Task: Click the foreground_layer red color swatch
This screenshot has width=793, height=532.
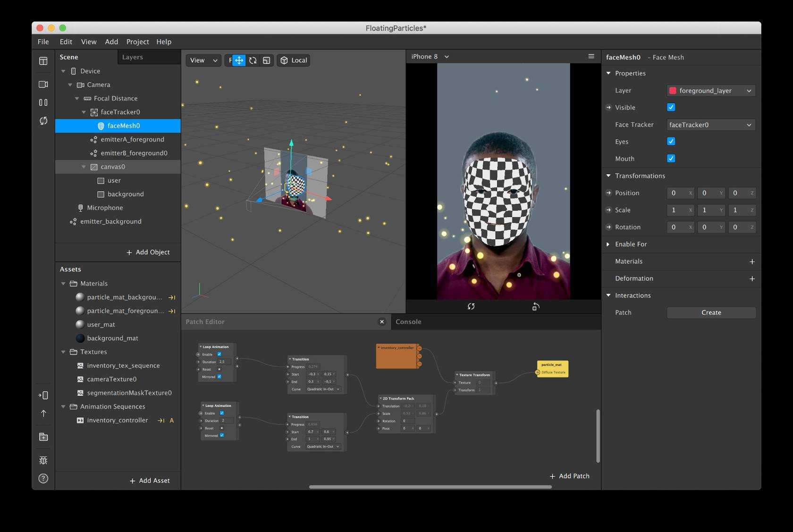Action: tap(673, 91)
